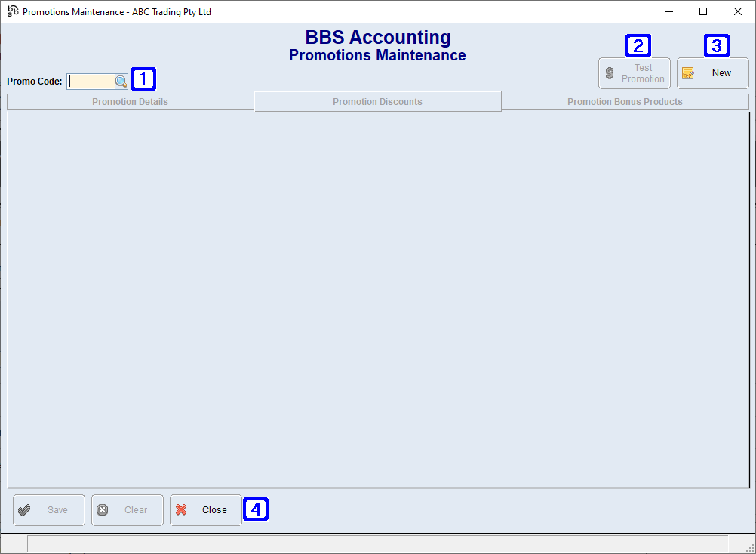Image resolution: width=756 pixels, height=554 pixels.
Task: Maximize the Promotions Maintenance window
Action: click(703, 11)
